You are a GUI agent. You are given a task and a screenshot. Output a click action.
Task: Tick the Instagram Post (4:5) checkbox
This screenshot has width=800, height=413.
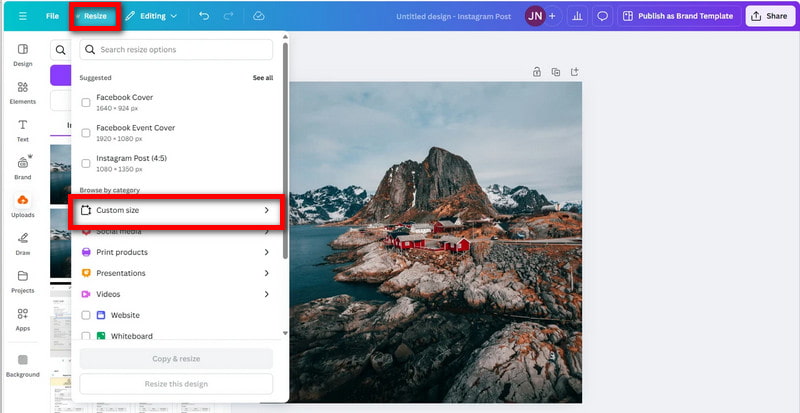[86, 162]
